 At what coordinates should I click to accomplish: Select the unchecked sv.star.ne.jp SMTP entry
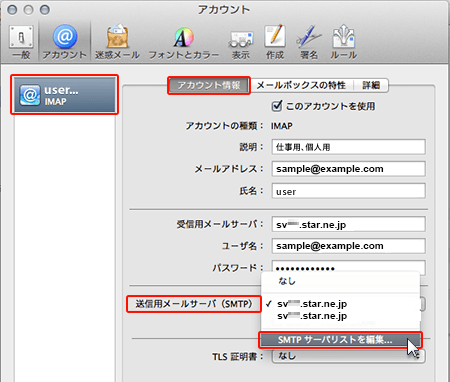coord(340,316)
